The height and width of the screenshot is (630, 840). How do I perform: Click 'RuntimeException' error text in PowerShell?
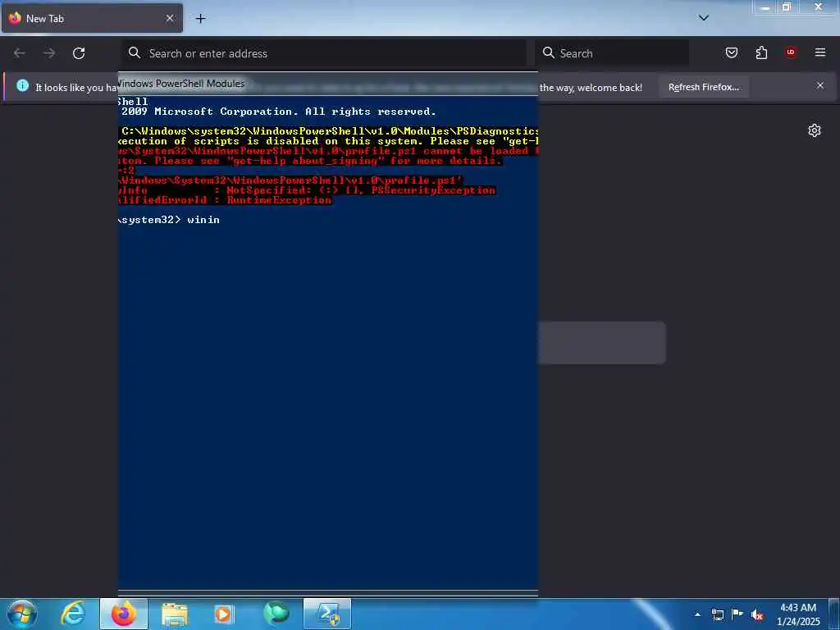[x=279, y=200]
